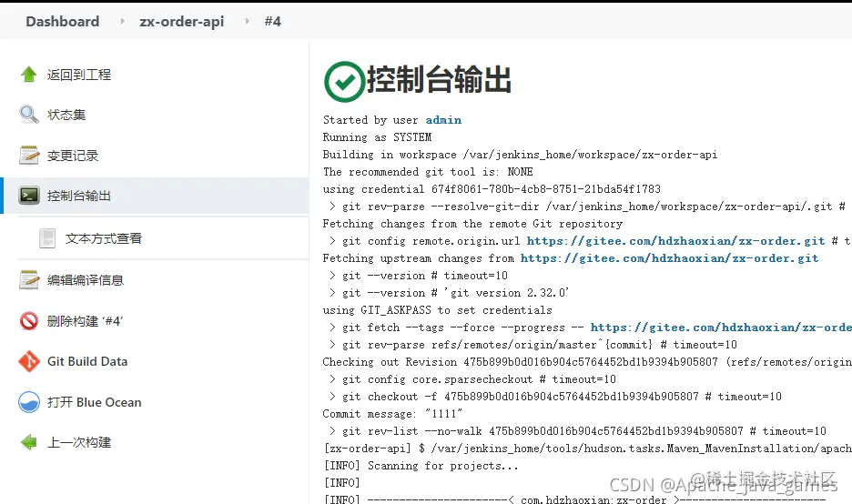Open the 状态集 sidebar entry
This screenshot has height=504, width=852.
click(x=66, y=115)
